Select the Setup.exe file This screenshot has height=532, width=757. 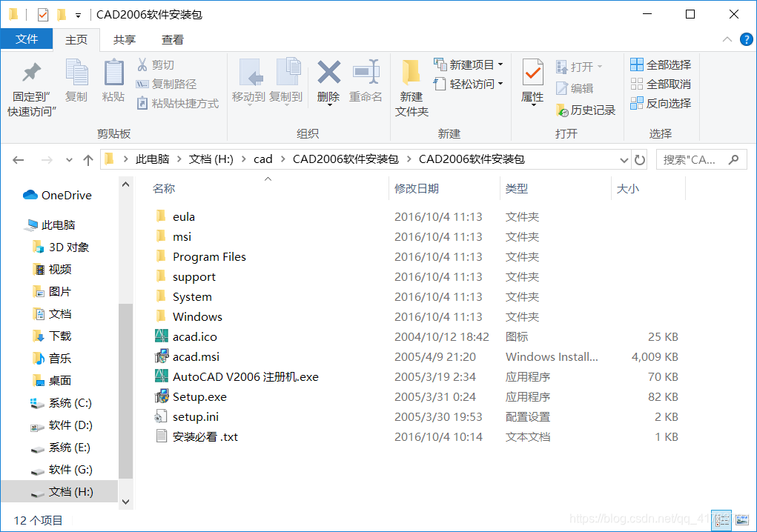click(x=200, y=397)
